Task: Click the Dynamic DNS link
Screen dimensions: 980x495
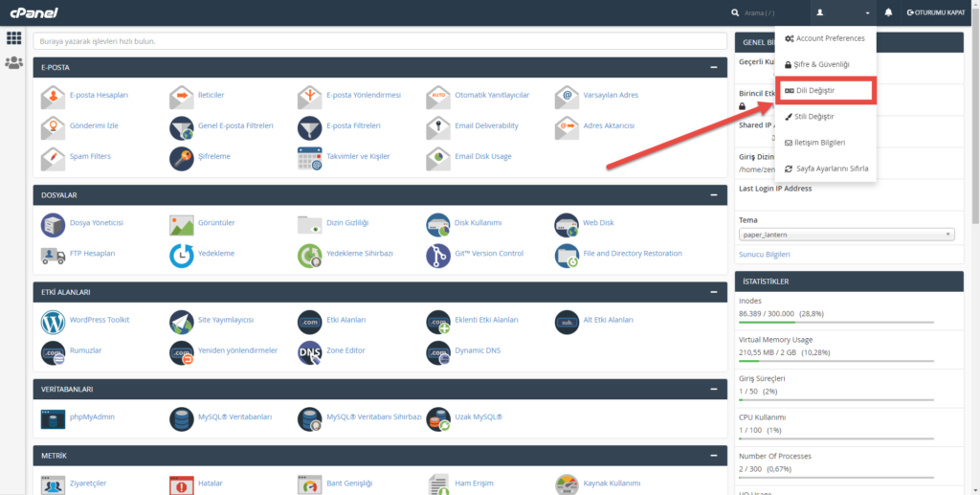Action: pyautogui.click(x=478, y=350)
